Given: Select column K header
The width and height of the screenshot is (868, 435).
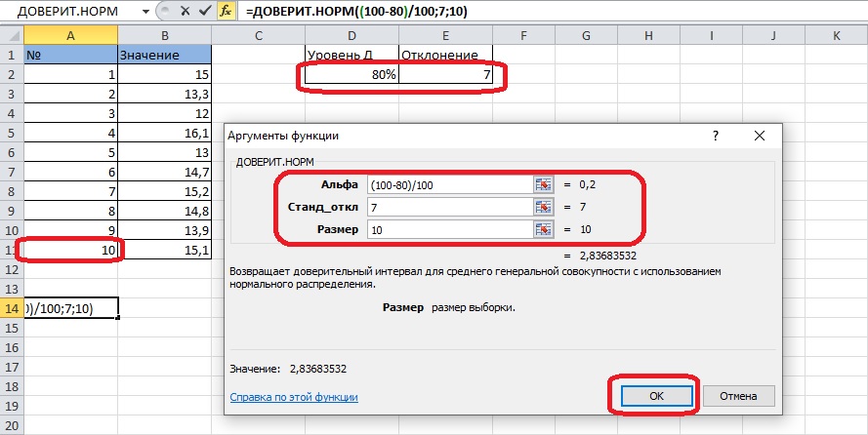Looking at the screenshot, I should pos(837,35).
